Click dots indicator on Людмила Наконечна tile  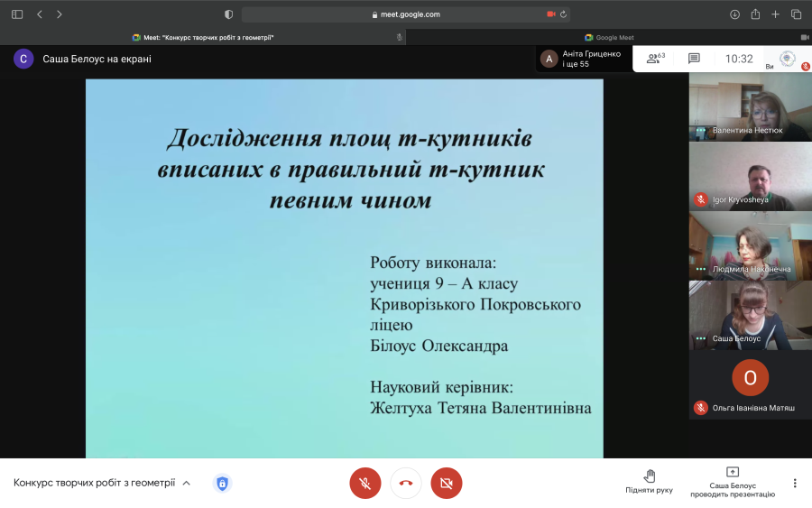click(x=701, y=269)
